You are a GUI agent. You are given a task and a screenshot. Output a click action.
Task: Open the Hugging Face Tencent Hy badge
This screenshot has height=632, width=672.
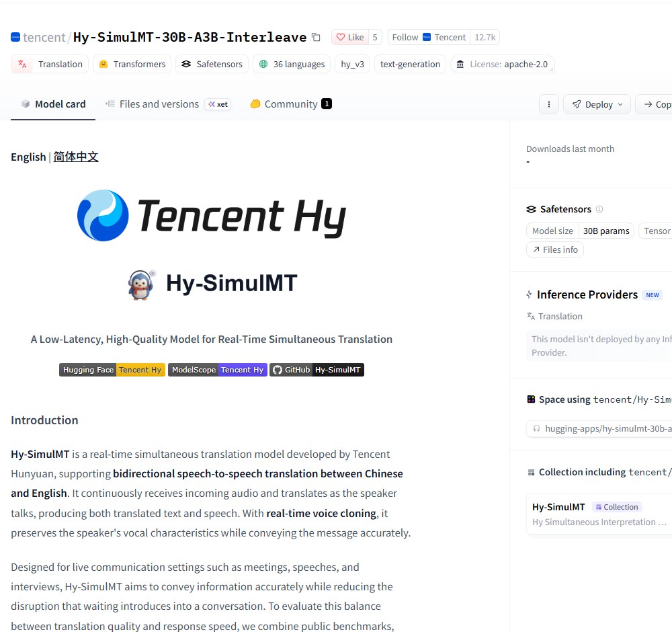coord(112,370)
